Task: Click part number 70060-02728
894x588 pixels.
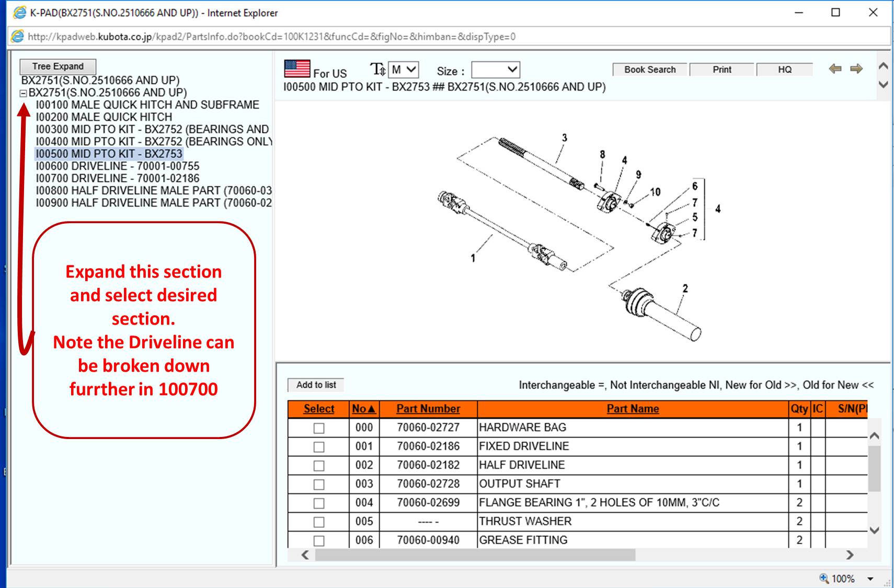Action: click(428, 484)
